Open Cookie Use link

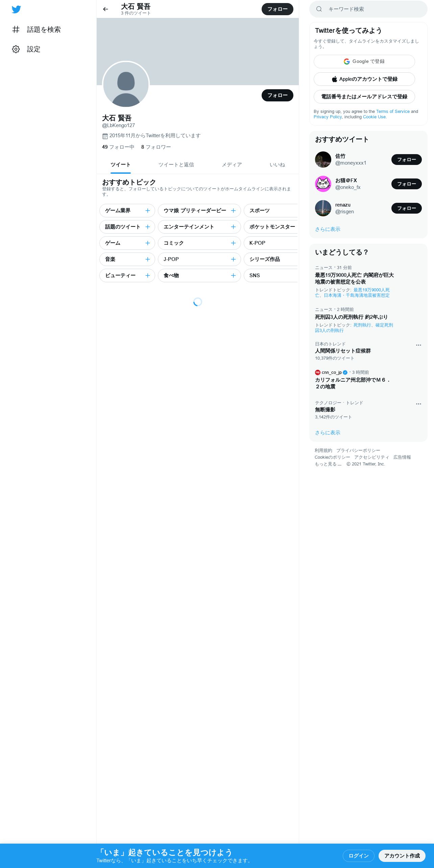pyautogui.click(x=375, y=117)
